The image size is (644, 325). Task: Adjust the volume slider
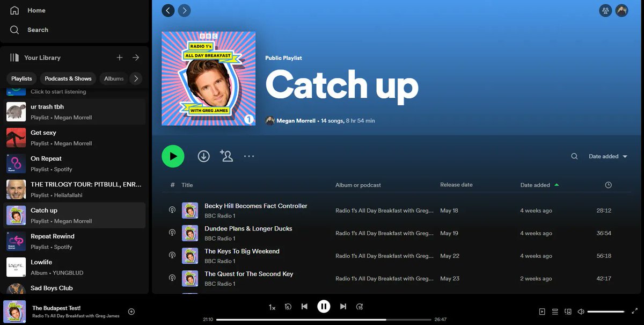[606, 312]
